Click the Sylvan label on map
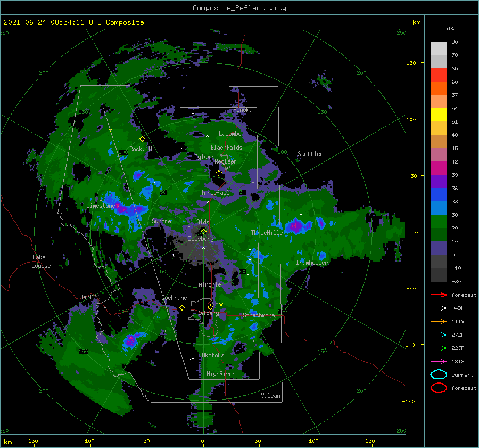Image resolution: width=479 pixels, height=448 pixels. (204, 157)
